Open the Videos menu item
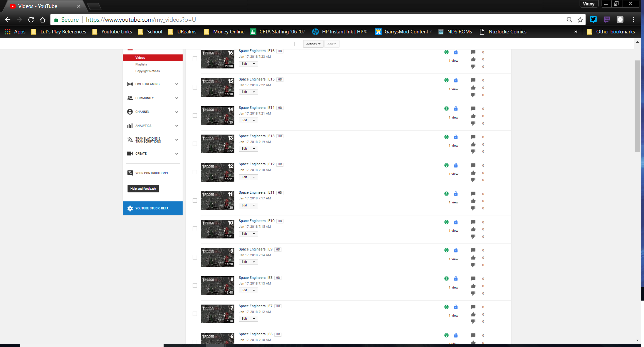The image size is (644, 347). (x=153, y=58)
